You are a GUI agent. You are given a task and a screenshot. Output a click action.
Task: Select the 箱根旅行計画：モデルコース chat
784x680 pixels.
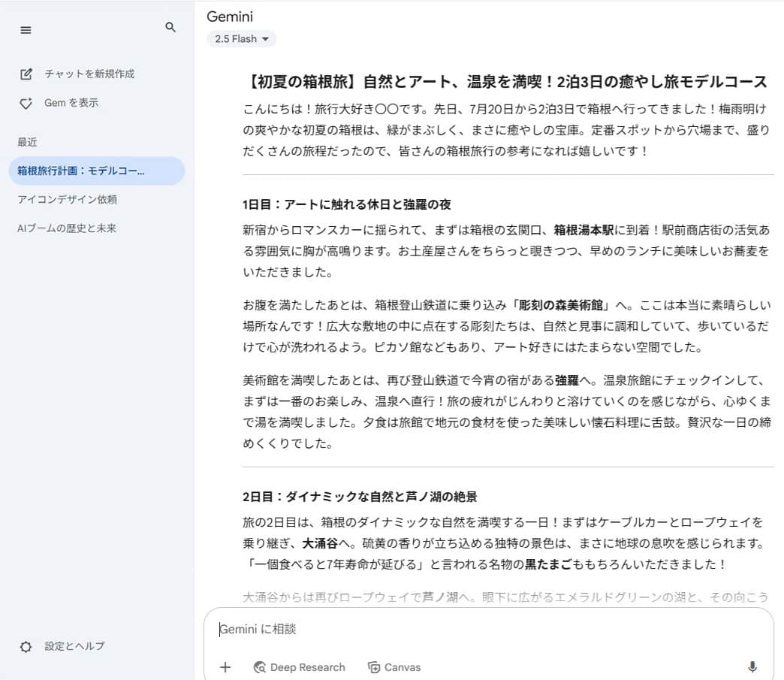(x=90, y=171)
